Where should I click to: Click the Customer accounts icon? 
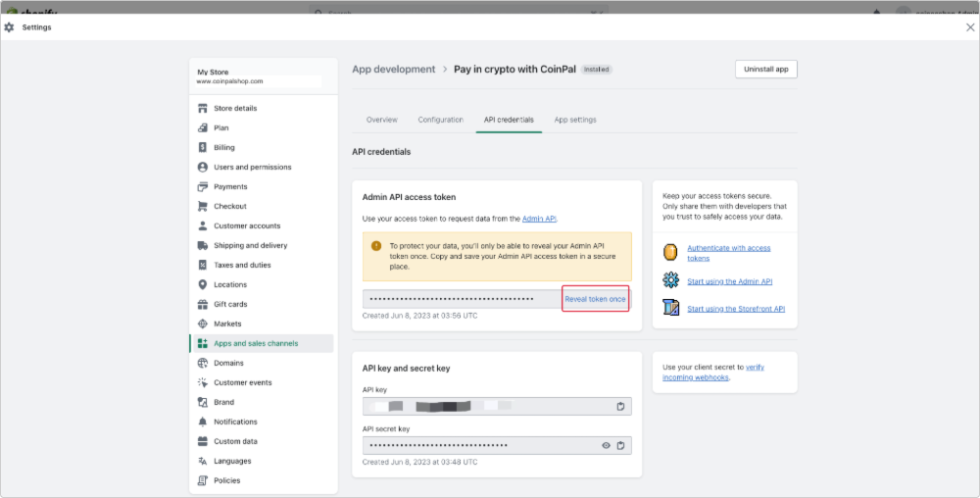pyautogui.click(x=203, y=225)
